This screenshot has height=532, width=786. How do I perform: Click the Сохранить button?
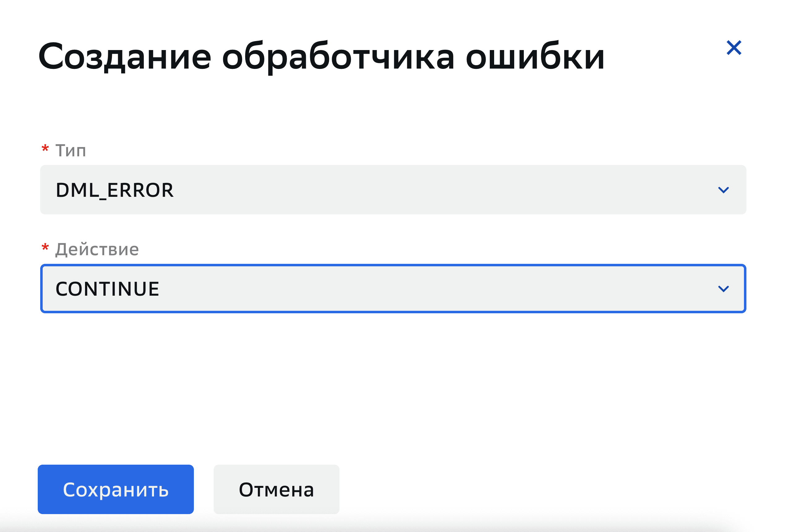coord(115,490)
